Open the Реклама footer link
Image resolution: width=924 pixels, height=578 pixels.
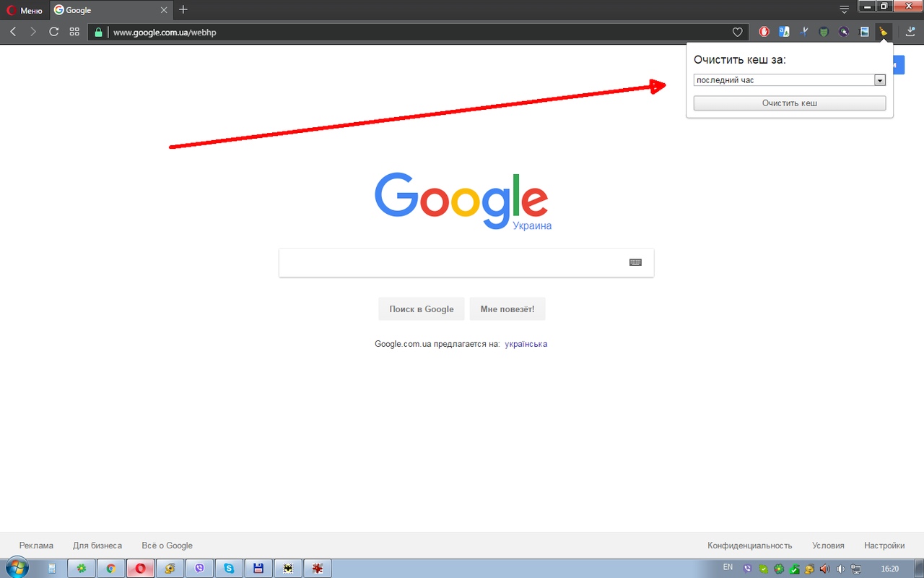pos(36,545)
